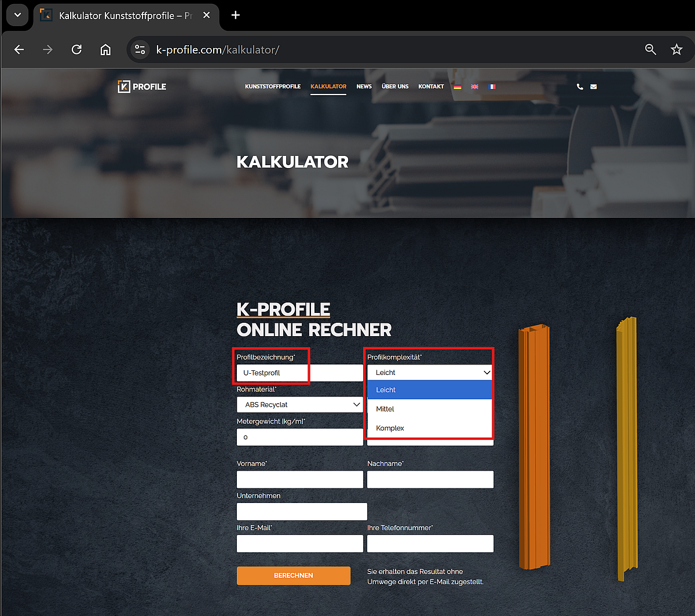Click the email envelope icon in header

coord(594,87)
